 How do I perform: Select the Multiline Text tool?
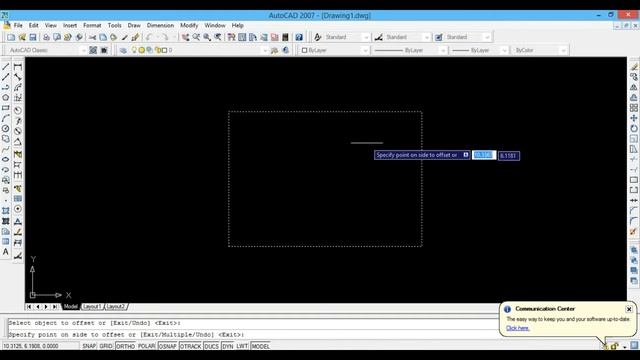(6, 252)
